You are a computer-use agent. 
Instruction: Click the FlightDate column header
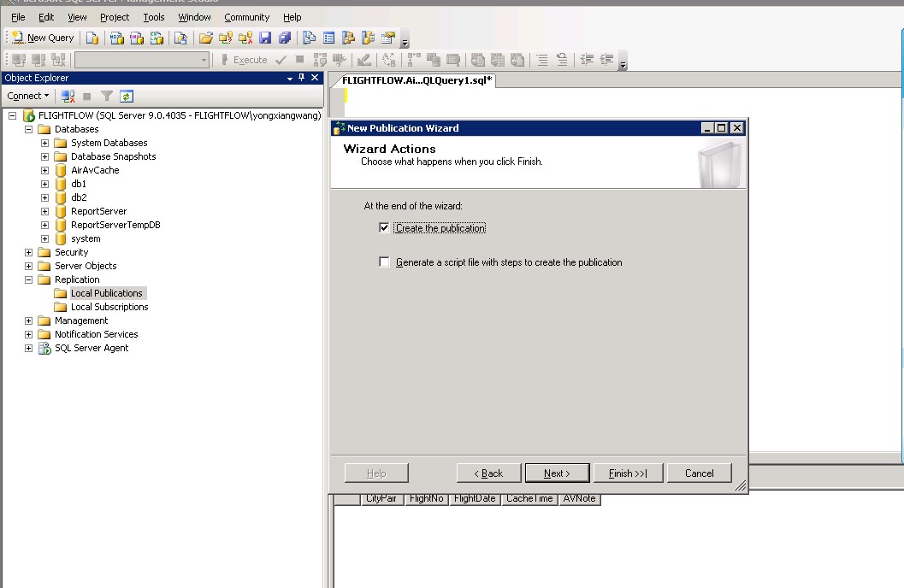pyautogui.click(x=475, y=498)
